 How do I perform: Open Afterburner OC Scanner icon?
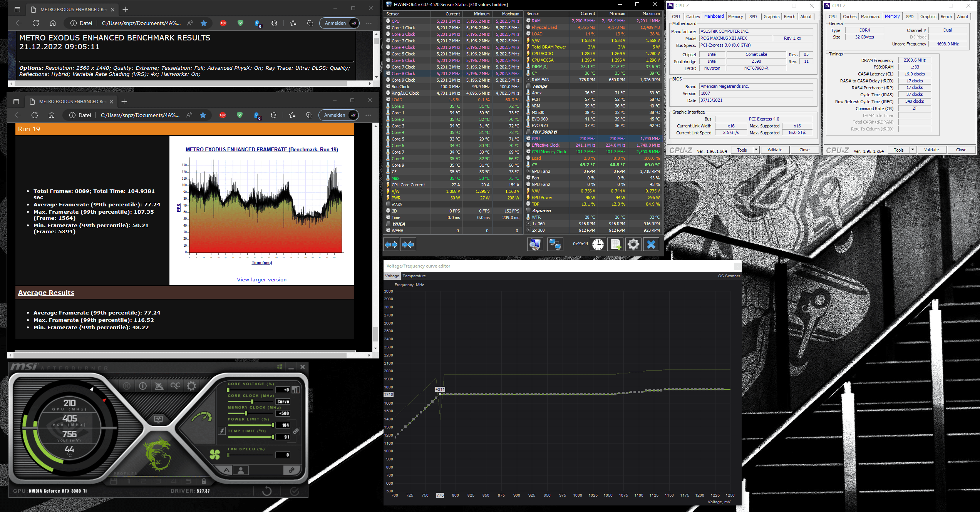pos(175,386)
